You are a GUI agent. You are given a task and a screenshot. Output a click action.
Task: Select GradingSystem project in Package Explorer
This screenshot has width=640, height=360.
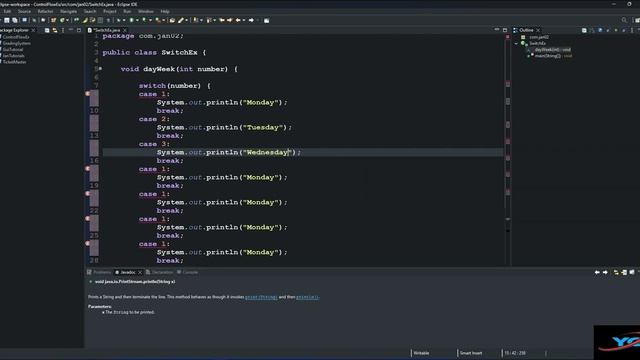click(x=16, y=43)
